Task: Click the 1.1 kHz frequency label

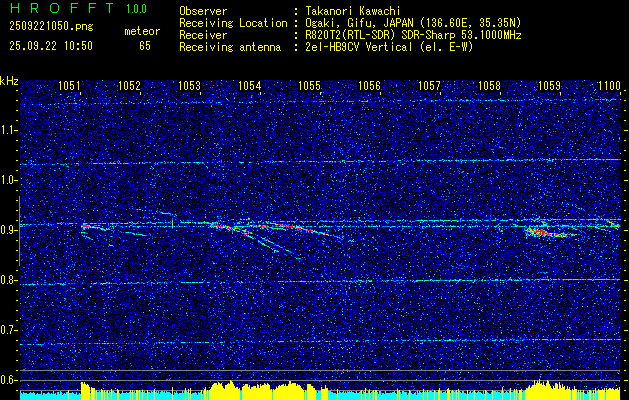Action: [x=8, y=130]
